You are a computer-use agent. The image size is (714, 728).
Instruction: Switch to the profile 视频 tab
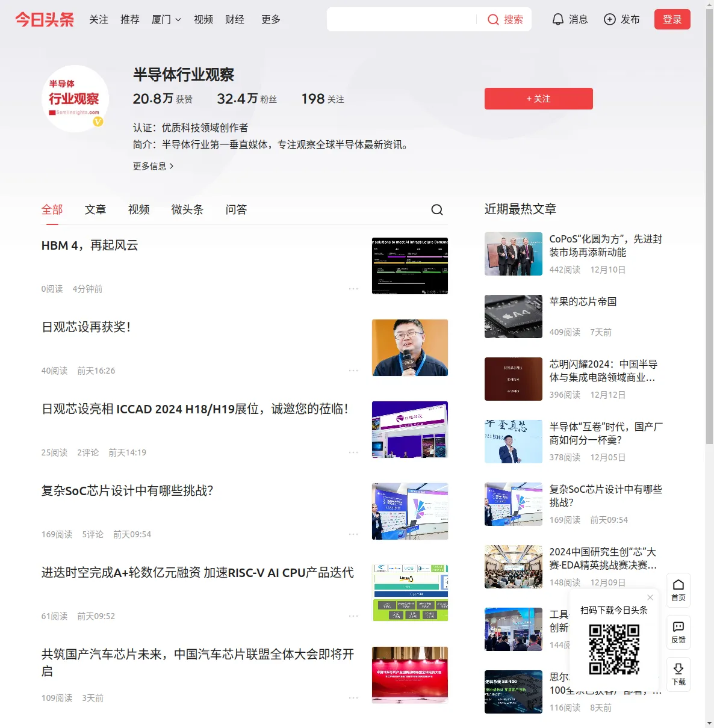tap(139, 209)
